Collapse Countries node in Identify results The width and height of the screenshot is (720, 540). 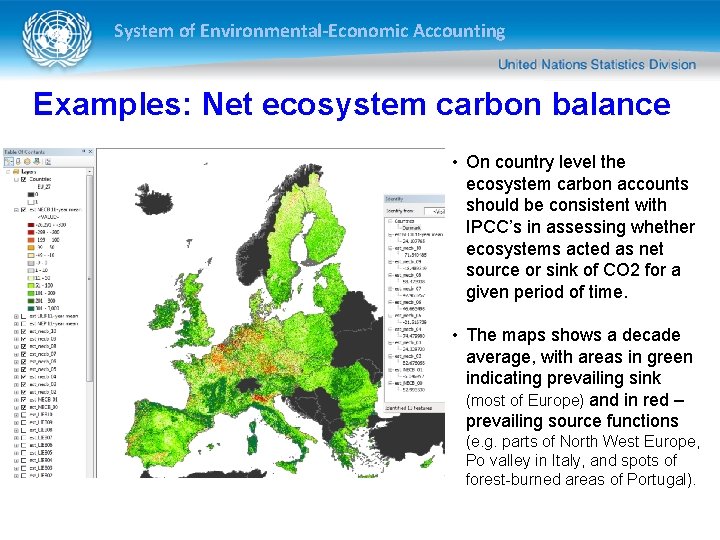(x=389, y=221)
